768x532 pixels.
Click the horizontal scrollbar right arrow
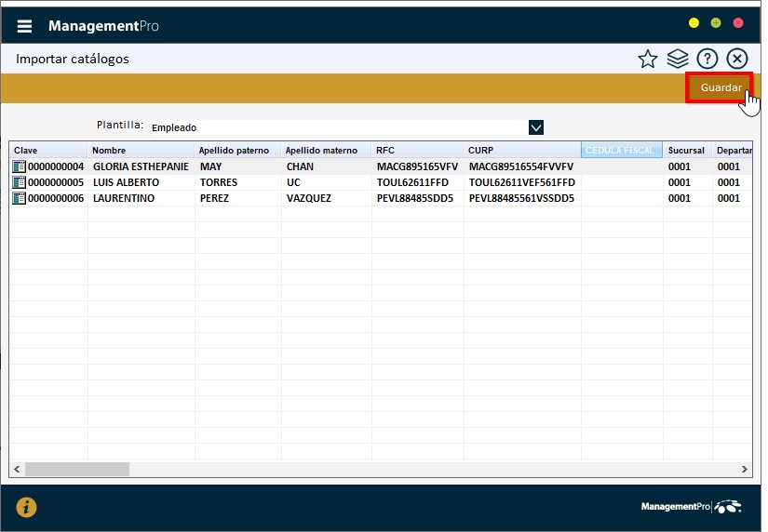pos(745,469)
